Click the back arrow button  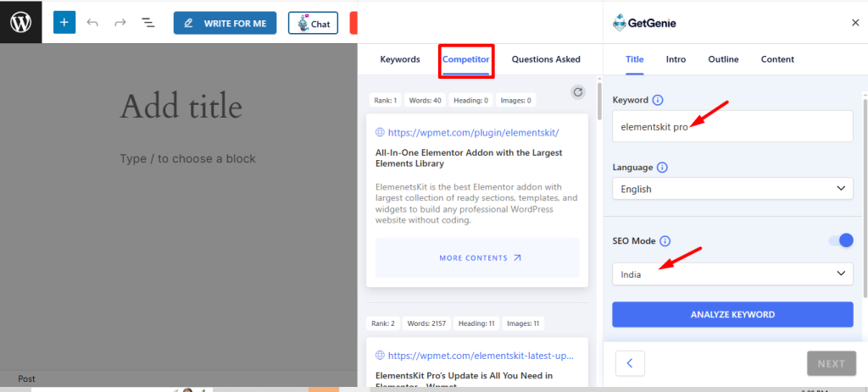click(x=630, y=363)
